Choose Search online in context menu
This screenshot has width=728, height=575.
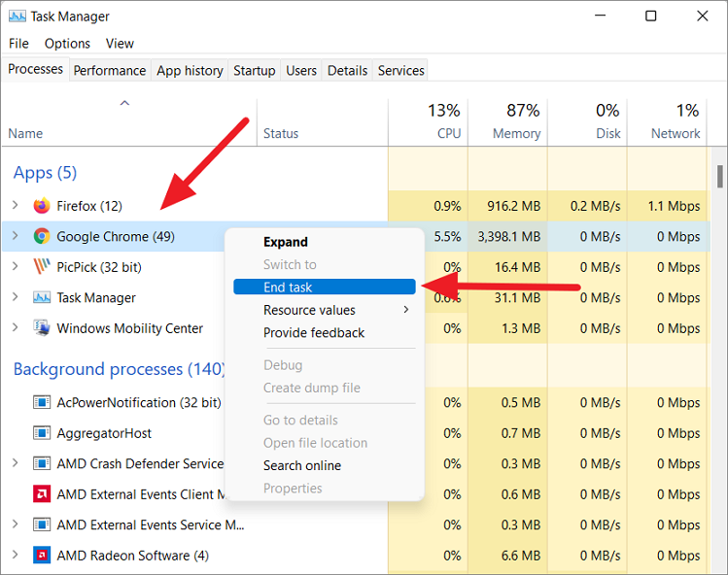pyautogui.click(x=325, y=465)
